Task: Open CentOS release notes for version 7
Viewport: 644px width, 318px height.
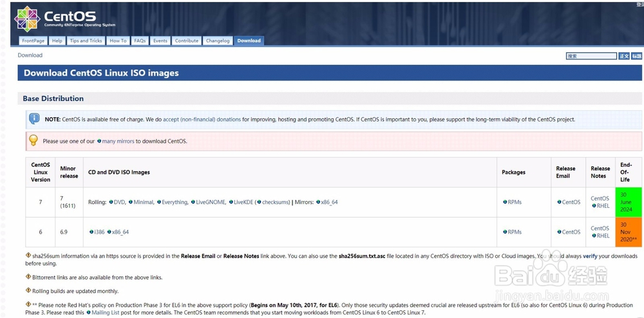Action: pyautogui.click(x=600, y=198)
